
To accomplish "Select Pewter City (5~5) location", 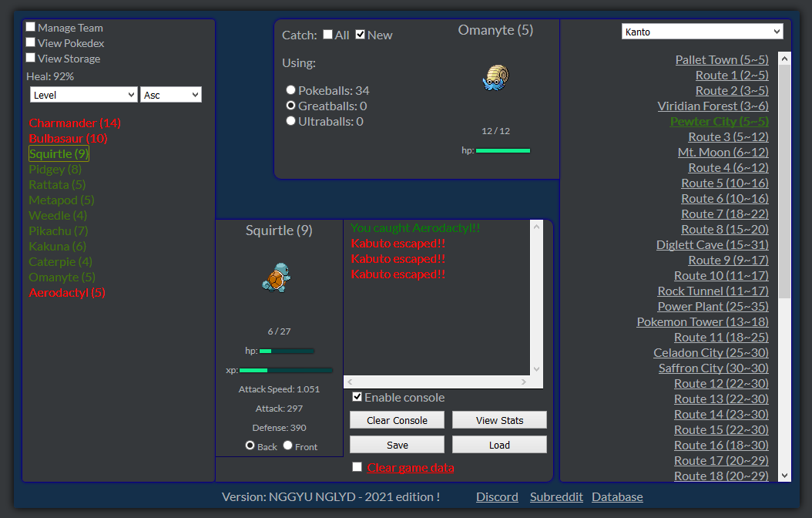I will 720,121.
